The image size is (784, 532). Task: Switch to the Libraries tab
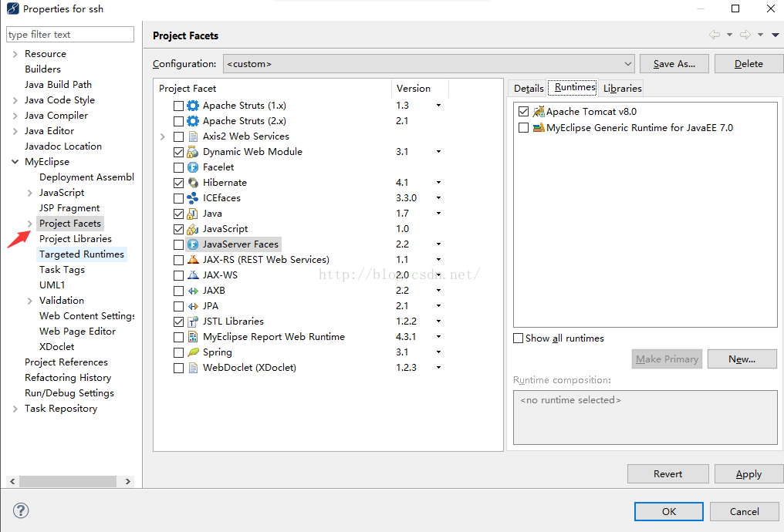[622, 89]
